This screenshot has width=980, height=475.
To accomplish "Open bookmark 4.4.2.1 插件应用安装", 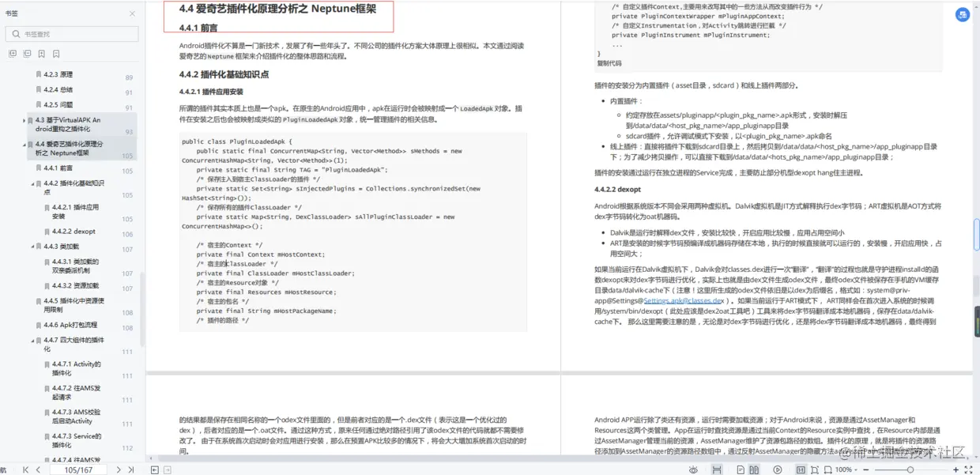I will click(x=76, y=212).
